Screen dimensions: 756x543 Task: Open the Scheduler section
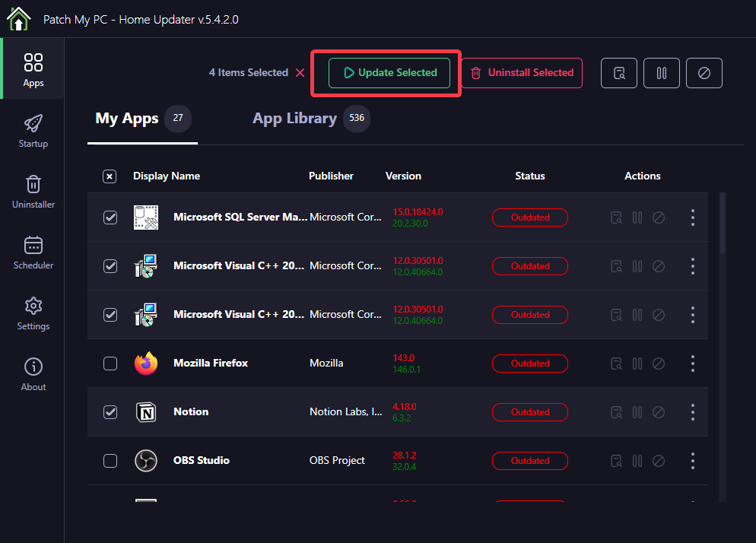coord(33,252)
